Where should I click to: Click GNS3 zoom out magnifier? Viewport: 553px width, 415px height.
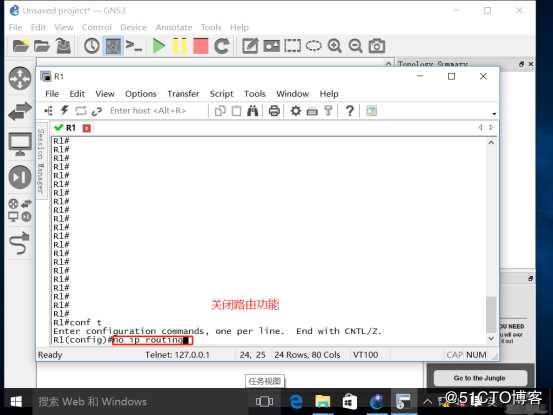(355, 46)
